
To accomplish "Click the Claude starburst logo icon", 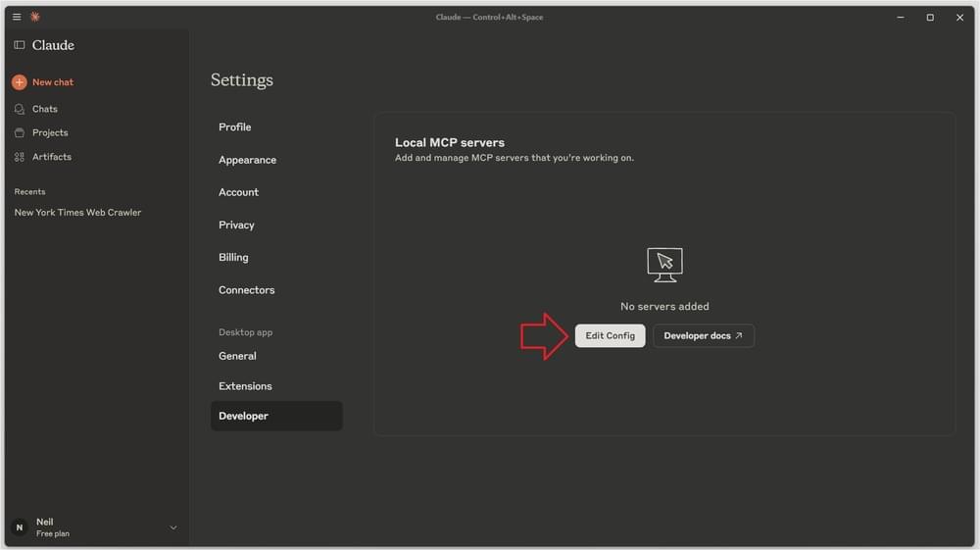I will pos(35,17).
